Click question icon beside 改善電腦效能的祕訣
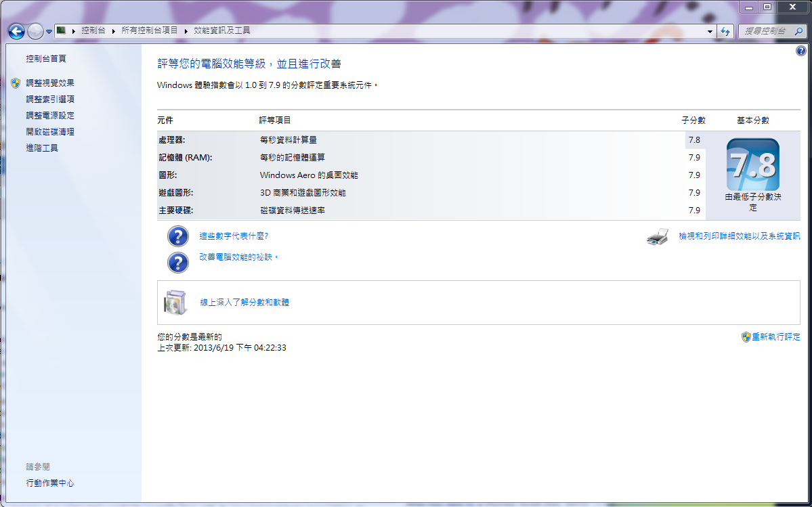 [x=177, y=262]
